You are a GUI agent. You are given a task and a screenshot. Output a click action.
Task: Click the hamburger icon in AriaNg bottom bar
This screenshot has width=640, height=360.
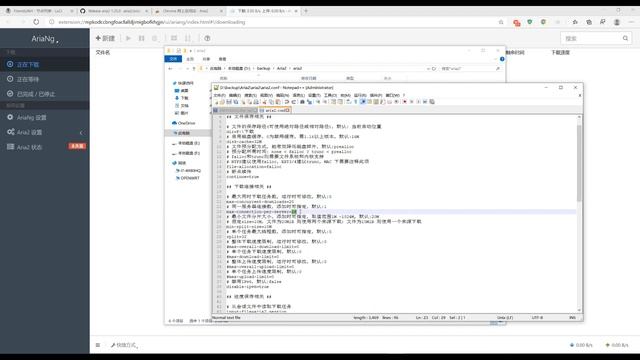[x=98, y=345]
